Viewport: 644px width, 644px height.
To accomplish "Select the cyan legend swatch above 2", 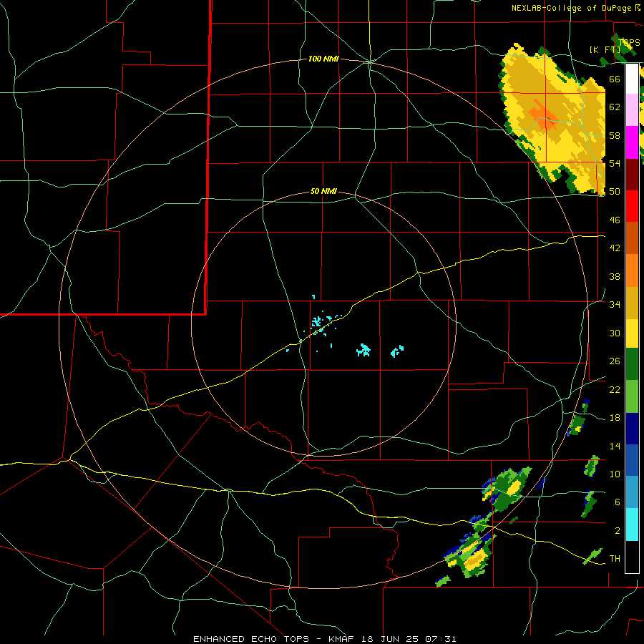I will [632, 525].
